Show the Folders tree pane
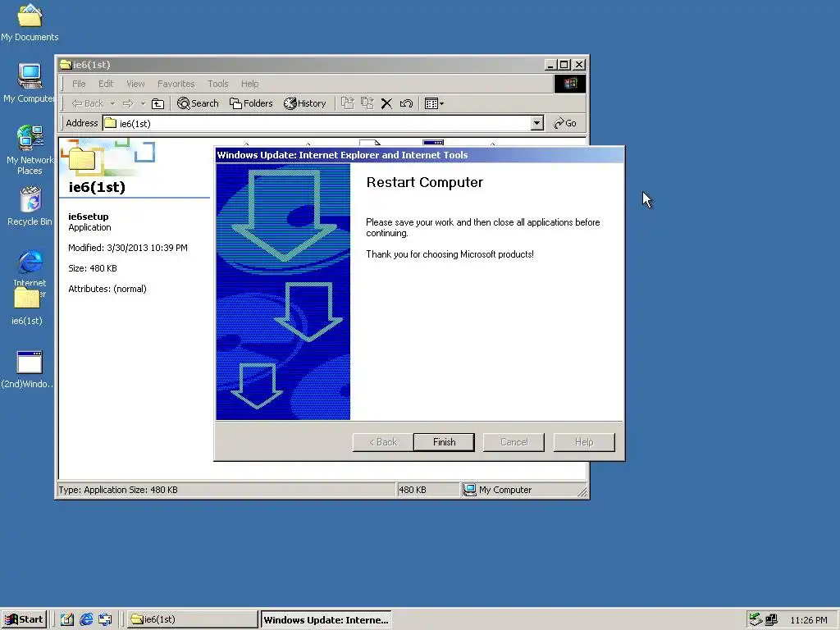The width and height of the screenshot is (840, 630). pos(251,103)
